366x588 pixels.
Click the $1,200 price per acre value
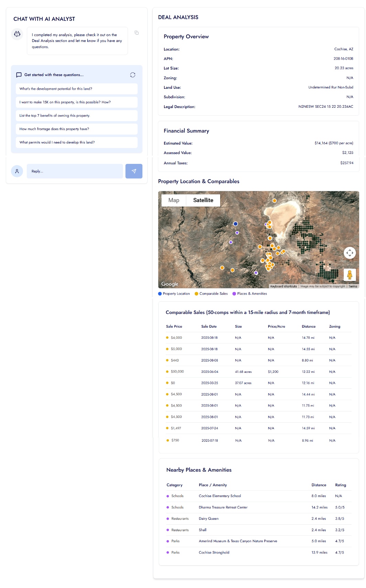coord(273,372)
